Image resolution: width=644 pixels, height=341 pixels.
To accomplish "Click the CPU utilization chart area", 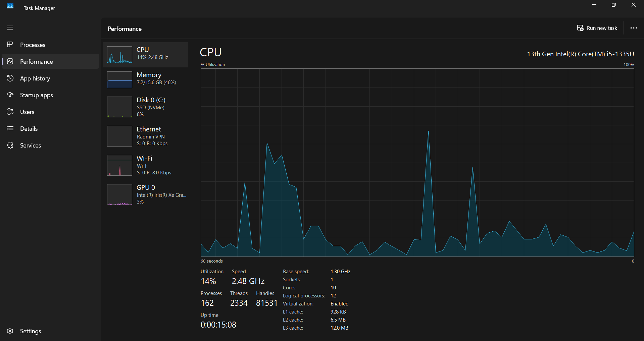I will (x=417, y=163).
